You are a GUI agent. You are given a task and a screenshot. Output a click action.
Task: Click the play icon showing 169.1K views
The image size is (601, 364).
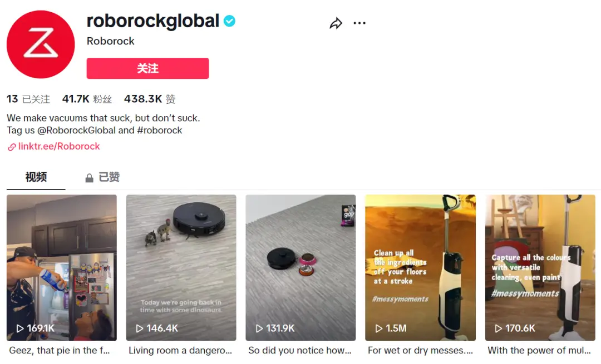coord(20,328)
